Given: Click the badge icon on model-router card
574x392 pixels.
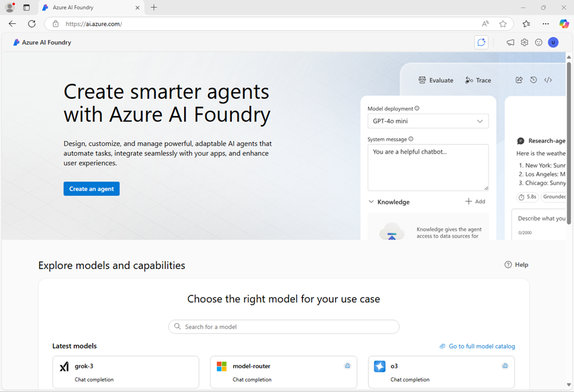Looking at the screenshot, I should [x=347, y=366].
